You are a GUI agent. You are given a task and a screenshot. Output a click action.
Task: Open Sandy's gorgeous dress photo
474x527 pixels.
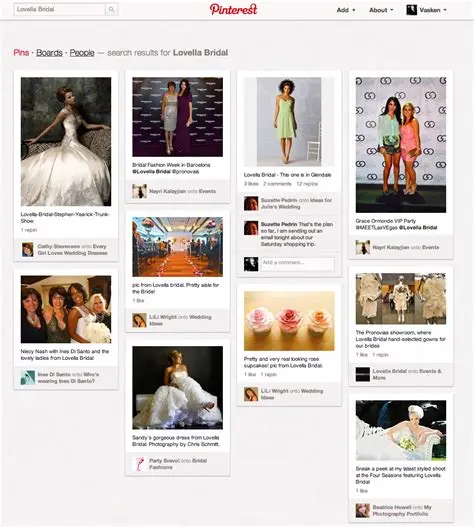point(177,388)
